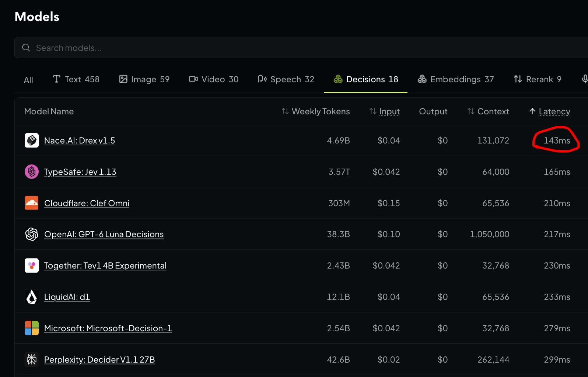Screen dimensions: 588x377
Task: Sort by Weekly Tokens column
Action: (x=316, y=111)
